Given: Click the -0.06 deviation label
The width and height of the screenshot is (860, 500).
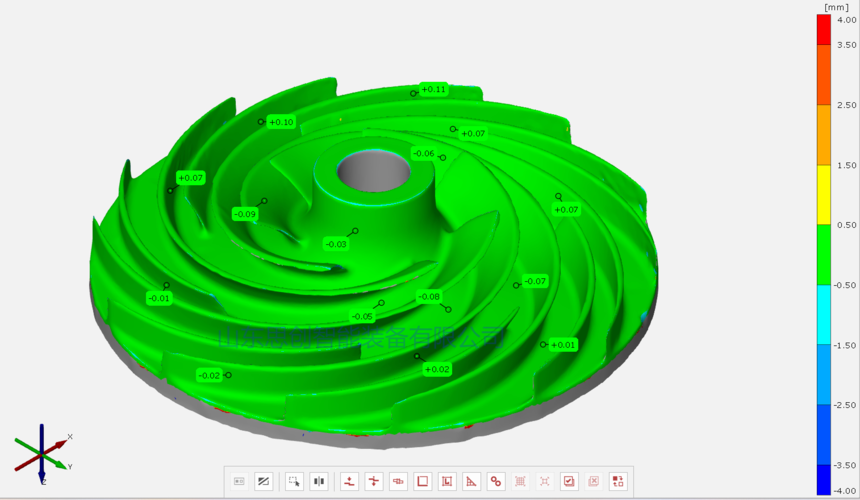Looking at the screenshot, I should click(x=423, y=154).
